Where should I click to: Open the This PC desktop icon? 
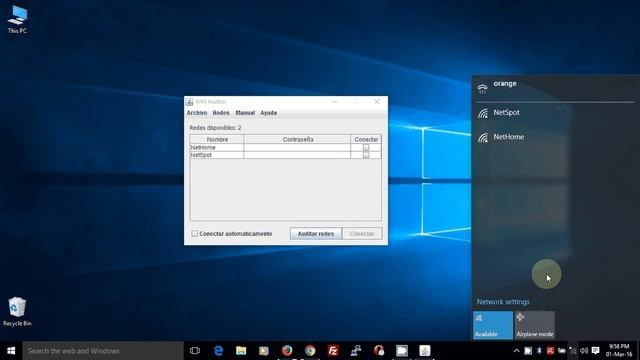point(17,19)
